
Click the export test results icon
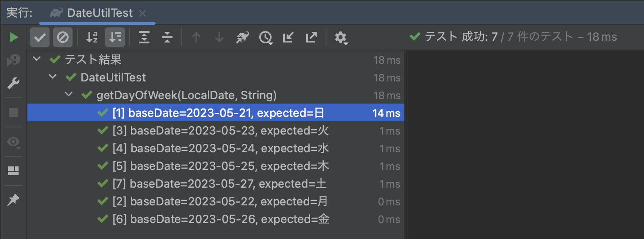(311, 38)
